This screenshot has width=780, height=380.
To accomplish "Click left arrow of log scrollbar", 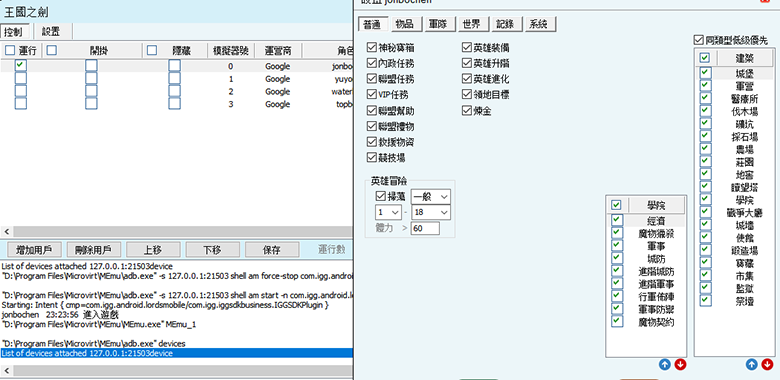I will tap(6, 371).
